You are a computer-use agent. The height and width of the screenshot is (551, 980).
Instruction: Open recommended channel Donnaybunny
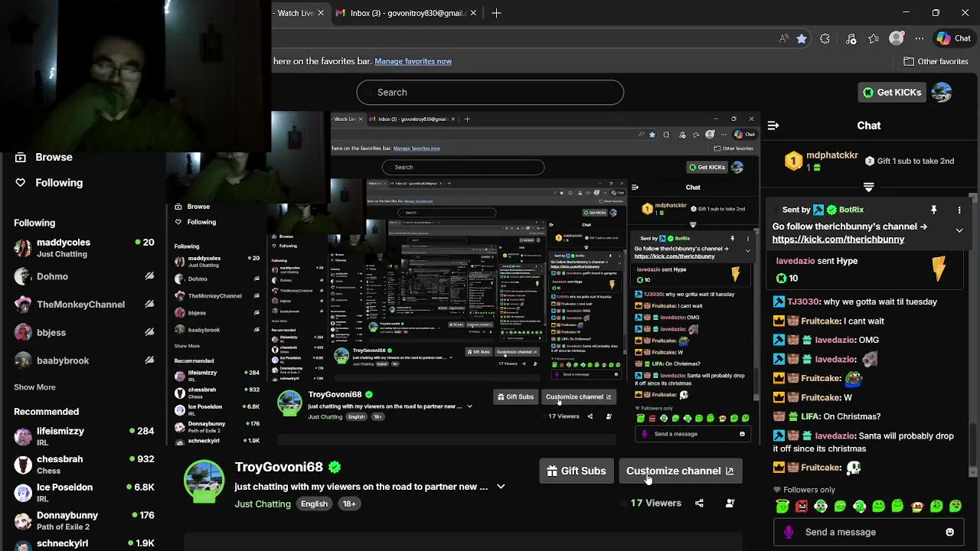[x=83, y=520]
